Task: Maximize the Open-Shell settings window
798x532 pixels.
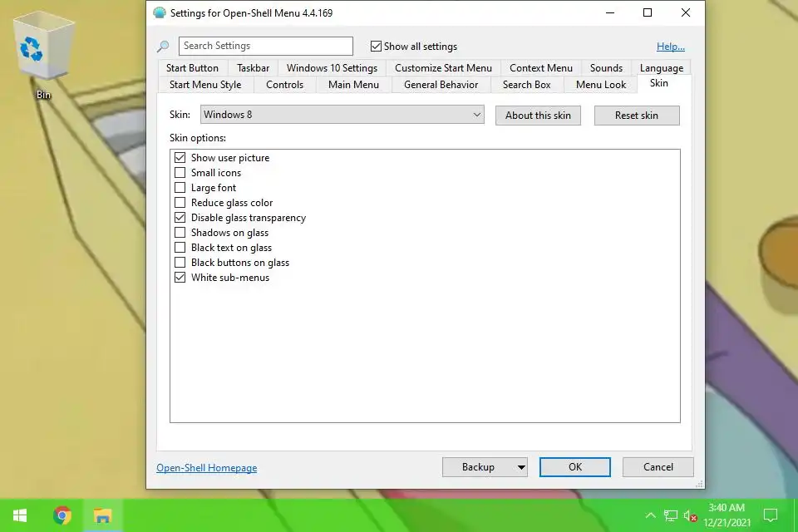Action: (x=648, y=12)
